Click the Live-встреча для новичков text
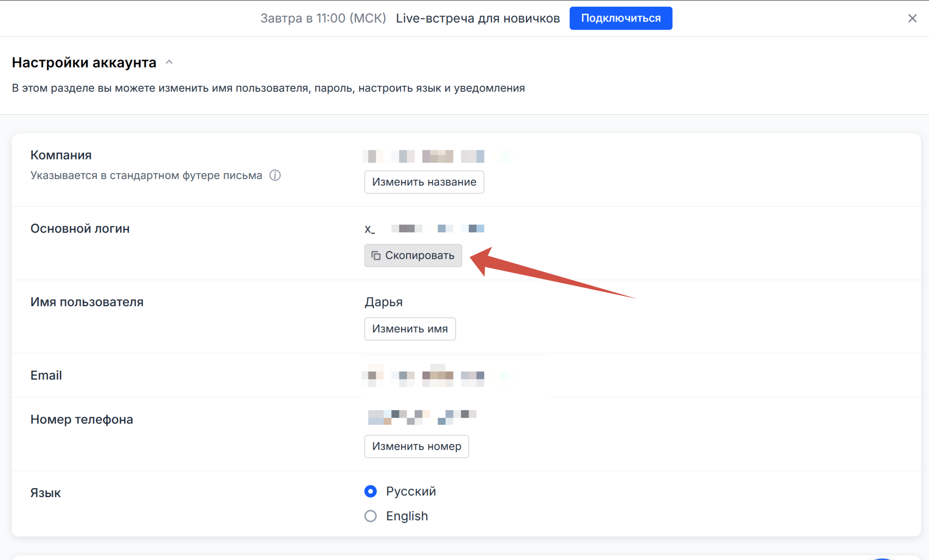 478,18
